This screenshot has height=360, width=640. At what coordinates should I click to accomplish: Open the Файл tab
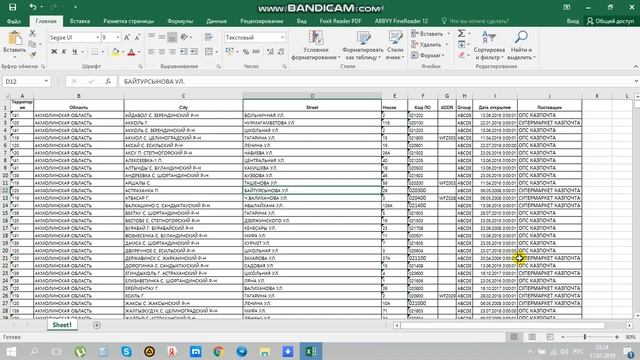pyautogui.click(x=14, y=21)
